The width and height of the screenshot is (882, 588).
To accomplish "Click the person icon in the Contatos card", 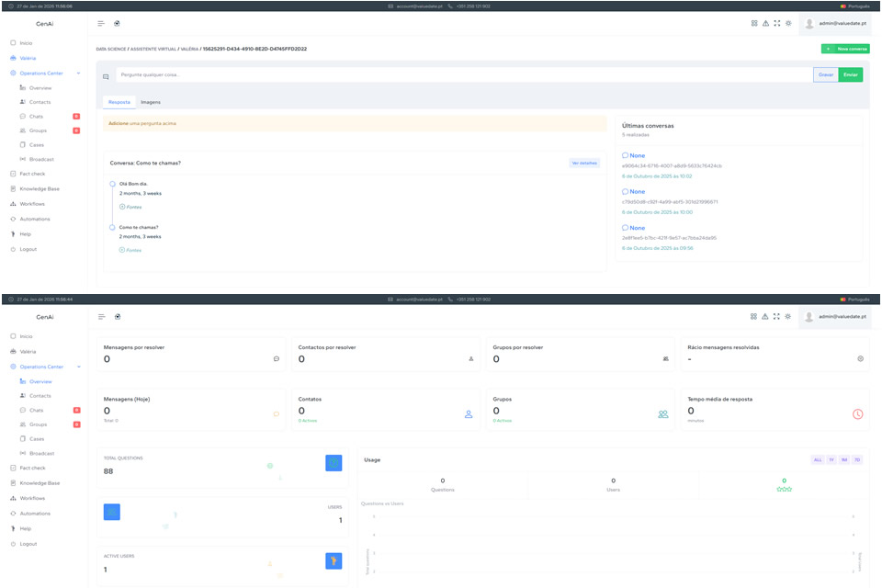I will click(x=469, y=414).
